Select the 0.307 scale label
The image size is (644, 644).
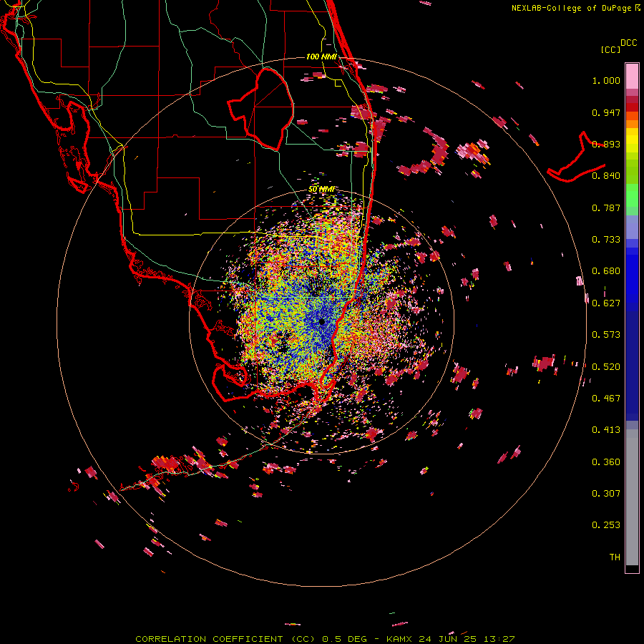606,494
